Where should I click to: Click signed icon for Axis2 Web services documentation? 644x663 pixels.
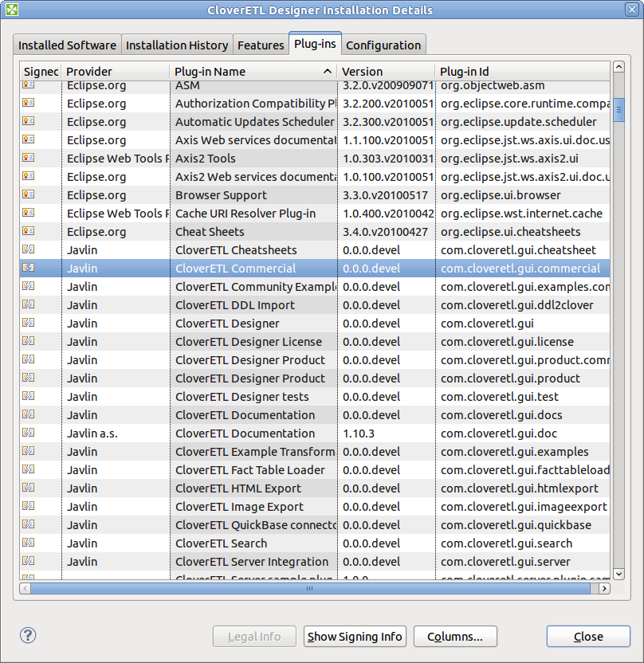(29, 176)
